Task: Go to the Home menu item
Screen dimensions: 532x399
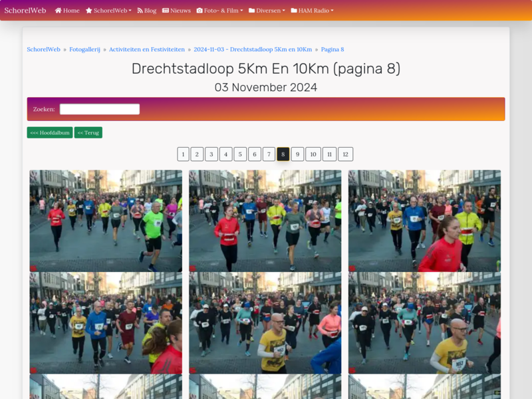Action: click(67, 11)
